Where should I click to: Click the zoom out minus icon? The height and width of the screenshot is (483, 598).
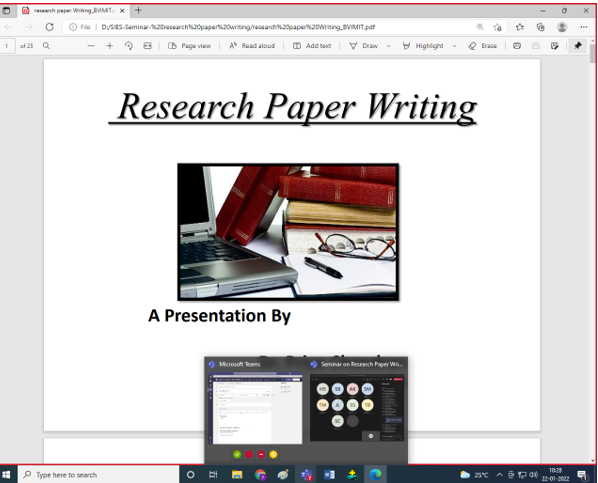(91, 46)
